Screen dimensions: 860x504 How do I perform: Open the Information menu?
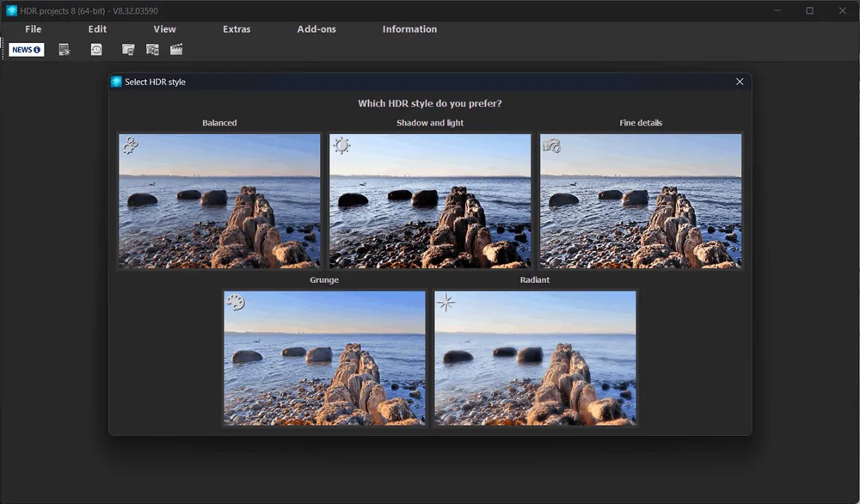tap(408, 28)
